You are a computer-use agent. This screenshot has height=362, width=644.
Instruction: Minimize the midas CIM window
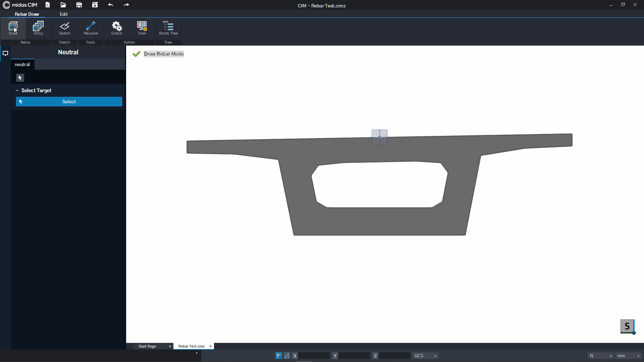pos(611,5)
